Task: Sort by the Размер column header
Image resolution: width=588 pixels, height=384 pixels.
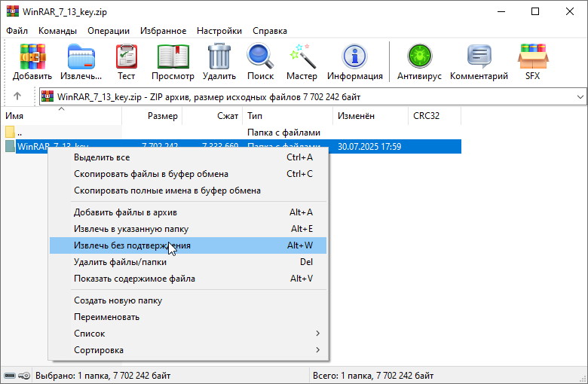Action: tap(152, 116)
